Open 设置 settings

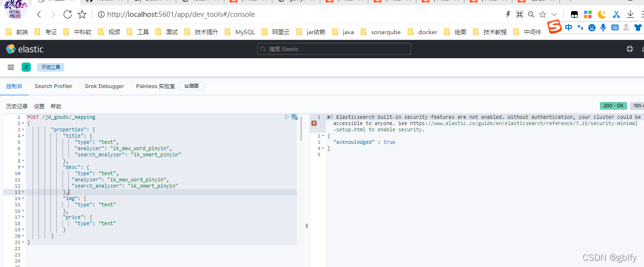pyautogui.click(x=39, y=106)
